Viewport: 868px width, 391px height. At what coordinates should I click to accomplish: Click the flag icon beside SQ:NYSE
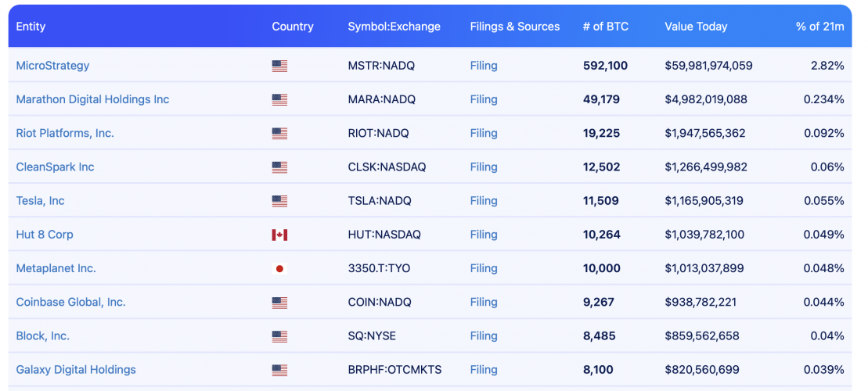click(x=279, y=336)
